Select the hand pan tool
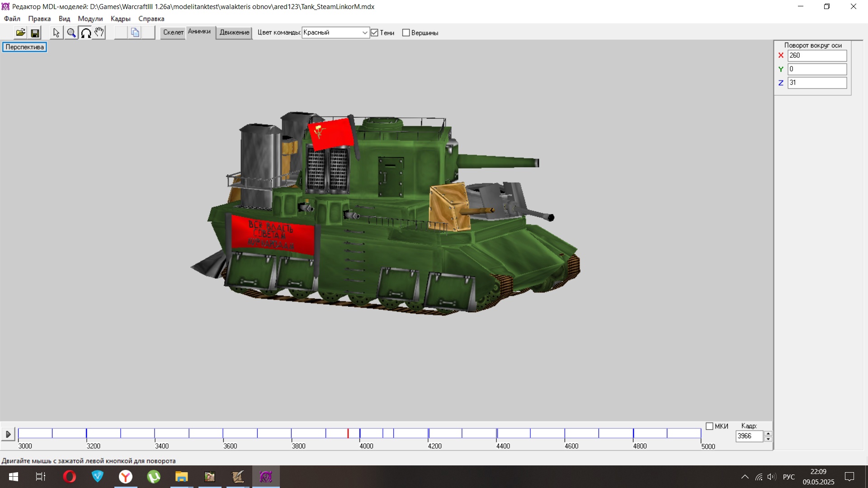The height and width of the screenshot is (488, 868). point(99,33)
